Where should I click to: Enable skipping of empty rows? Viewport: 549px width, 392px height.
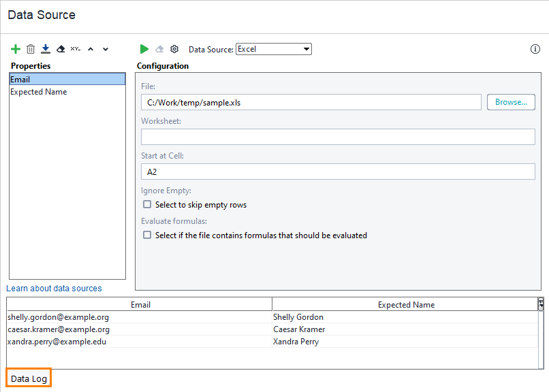point(146,204)
